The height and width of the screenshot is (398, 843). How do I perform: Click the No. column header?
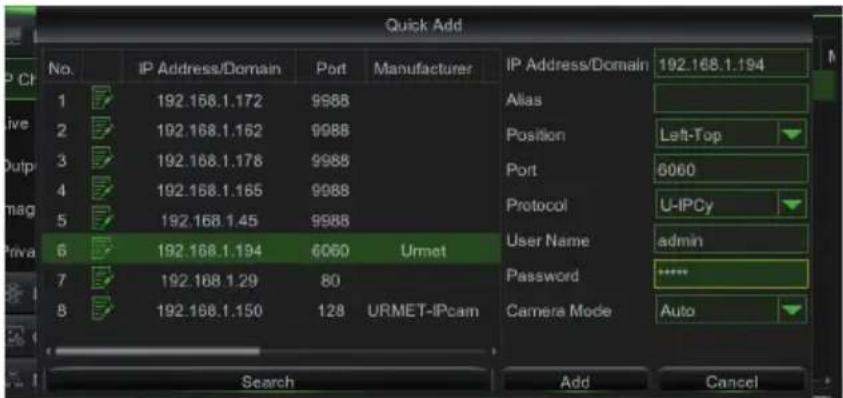click(61, 69)
